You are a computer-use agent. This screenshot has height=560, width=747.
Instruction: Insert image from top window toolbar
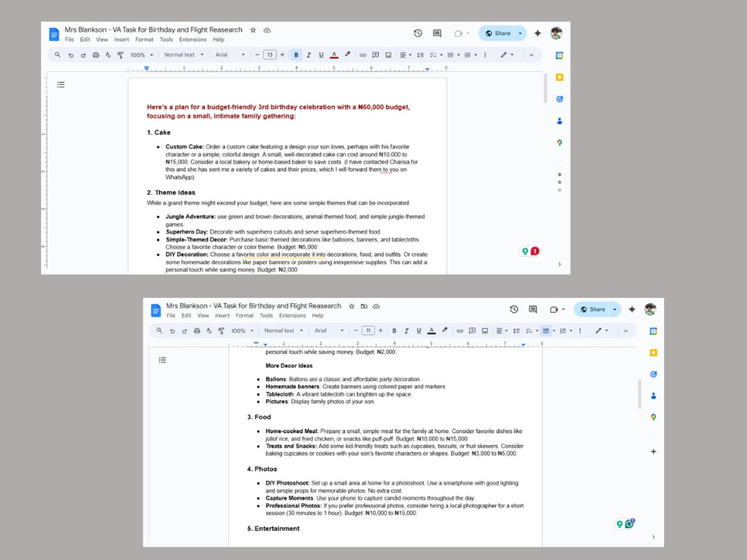(388, 55)
